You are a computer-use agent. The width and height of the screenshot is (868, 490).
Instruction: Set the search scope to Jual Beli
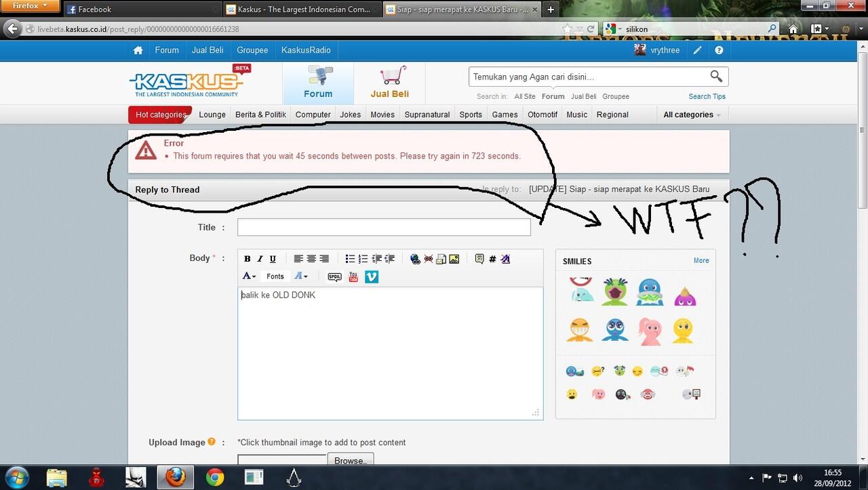(x=584, y=96)
